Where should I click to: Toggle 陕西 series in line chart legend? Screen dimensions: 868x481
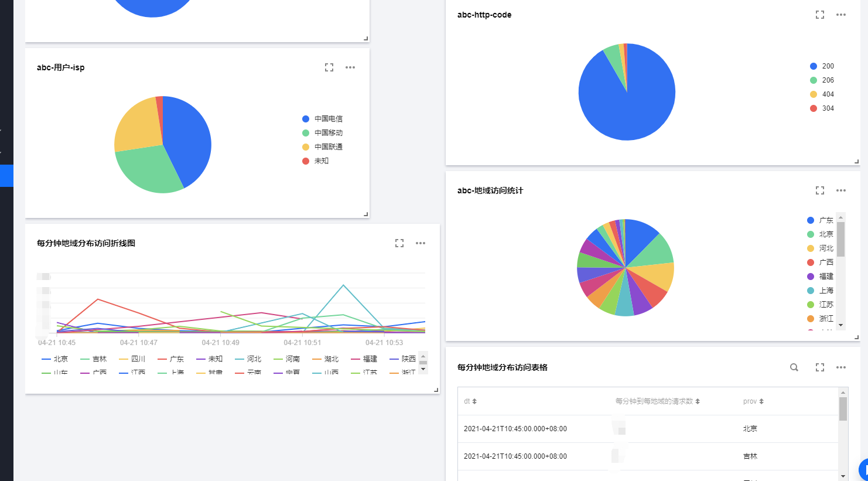tap(403, 359)
